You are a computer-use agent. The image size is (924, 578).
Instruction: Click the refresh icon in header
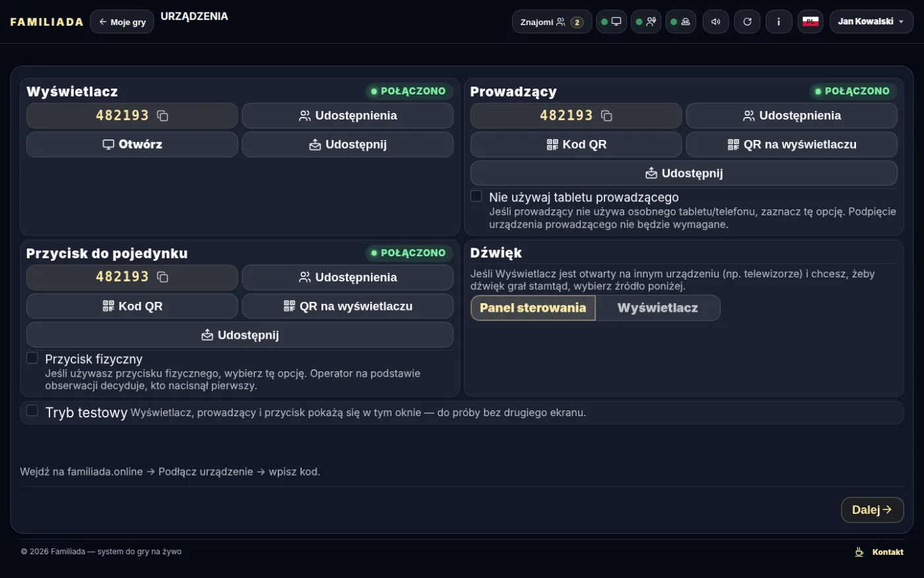click(747, 22)
